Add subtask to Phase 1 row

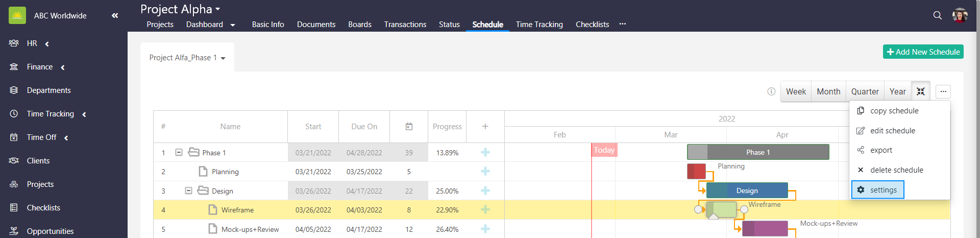tap(485, 152)
